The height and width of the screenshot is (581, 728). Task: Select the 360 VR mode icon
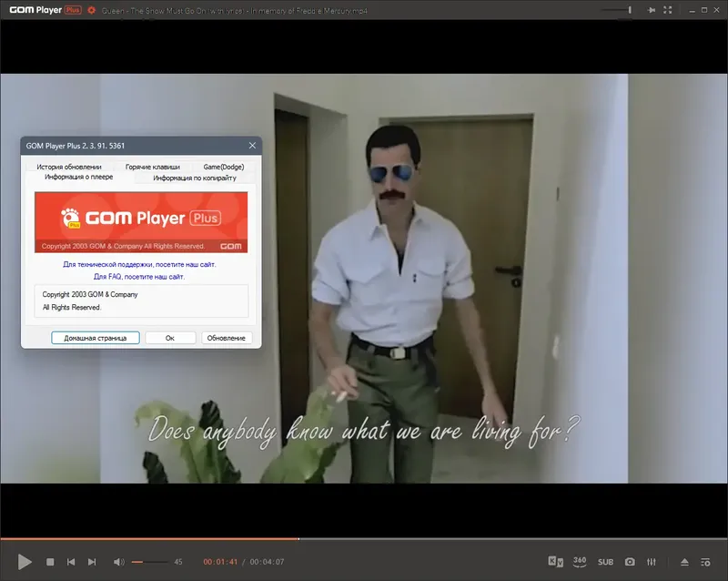579,563
